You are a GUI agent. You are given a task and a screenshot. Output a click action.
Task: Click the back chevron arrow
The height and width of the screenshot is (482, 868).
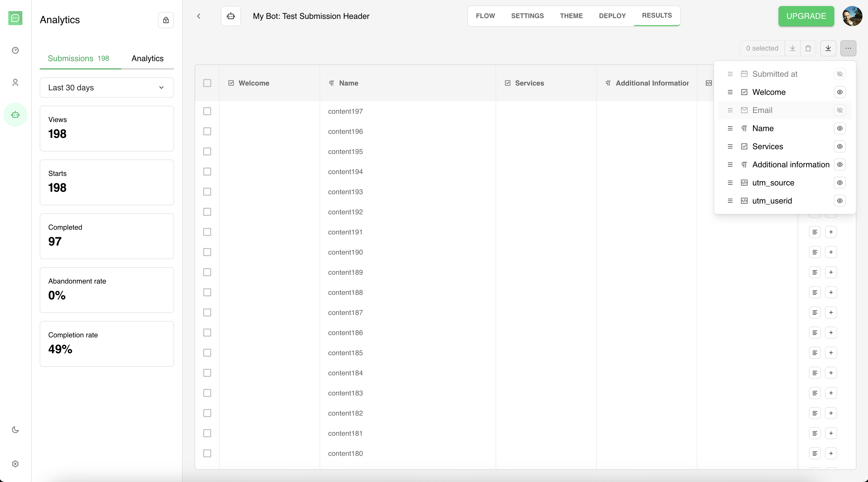(x=199, y=16)
